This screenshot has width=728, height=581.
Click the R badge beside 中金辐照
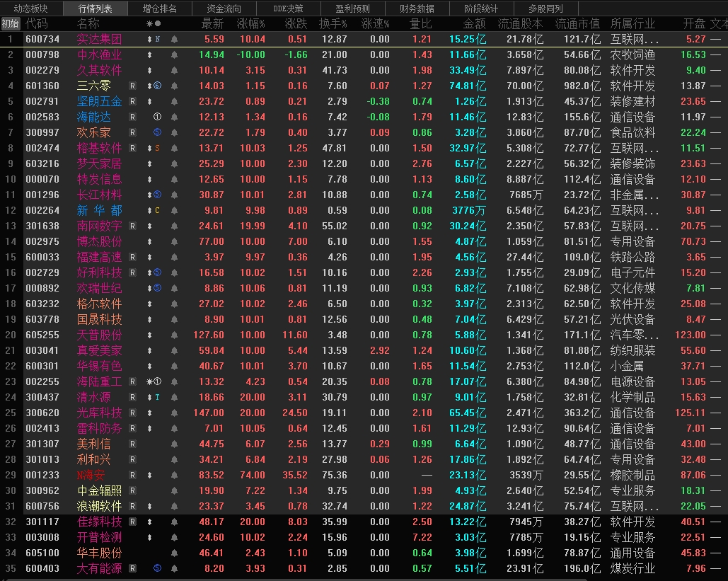(x=132, y=490)
